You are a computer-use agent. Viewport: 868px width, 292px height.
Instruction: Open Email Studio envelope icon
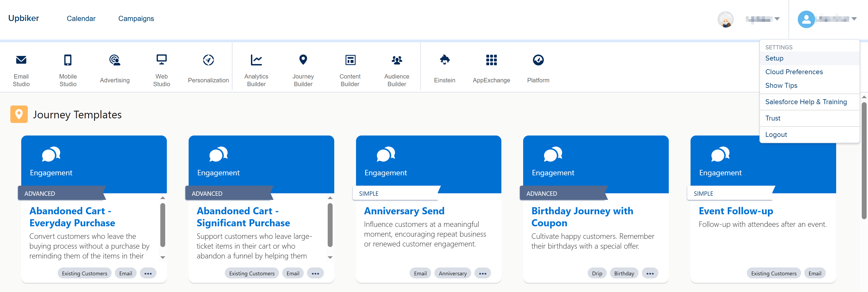pos(21,60)
